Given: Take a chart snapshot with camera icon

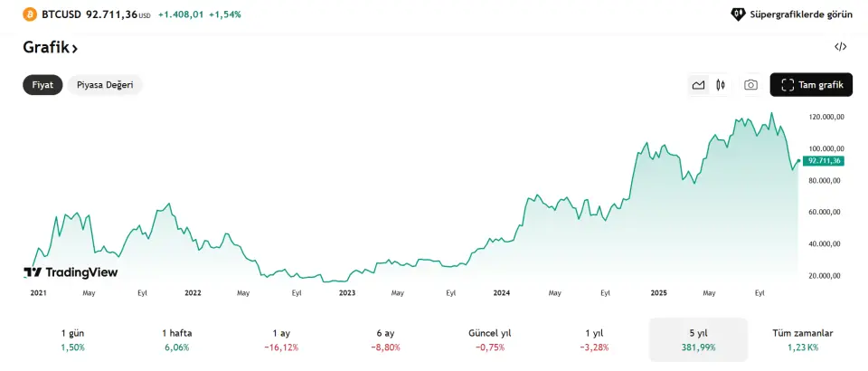Looking at the screenshot, I should [x=750, y=85].
